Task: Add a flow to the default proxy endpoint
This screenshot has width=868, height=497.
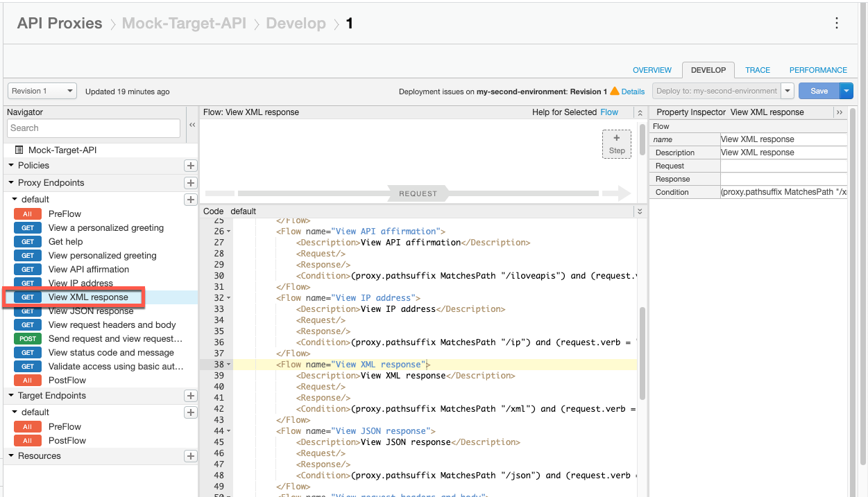Action: click(191, 199)
